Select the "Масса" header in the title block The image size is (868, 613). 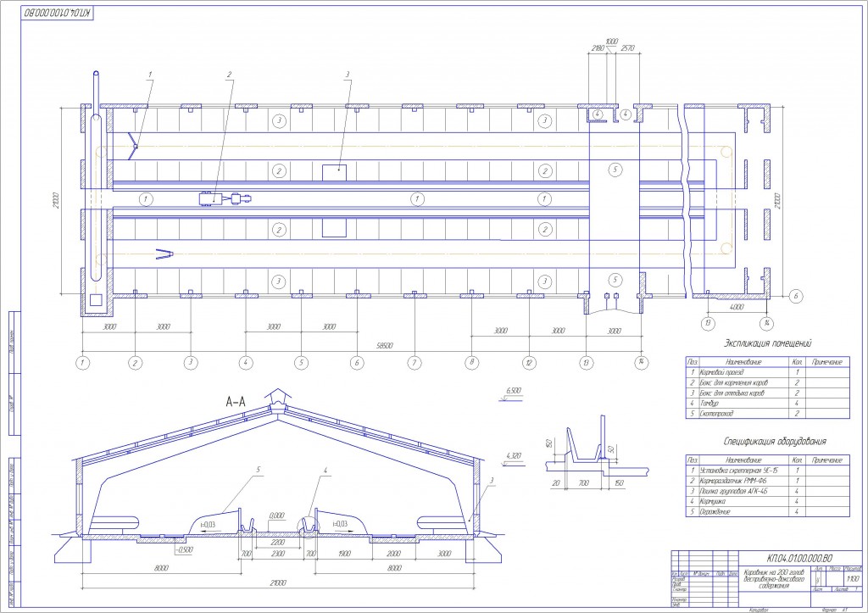coord(835,569)
